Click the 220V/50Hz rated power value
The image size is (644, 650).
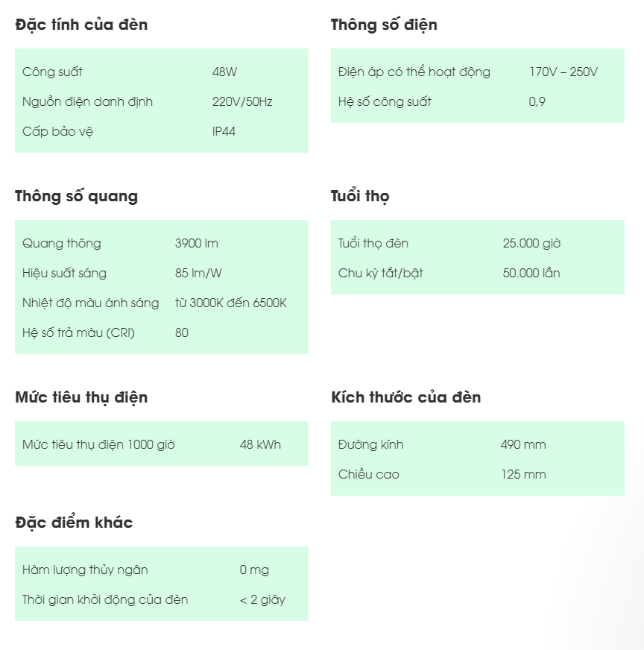pyautogui.click(x=242, y=101)
